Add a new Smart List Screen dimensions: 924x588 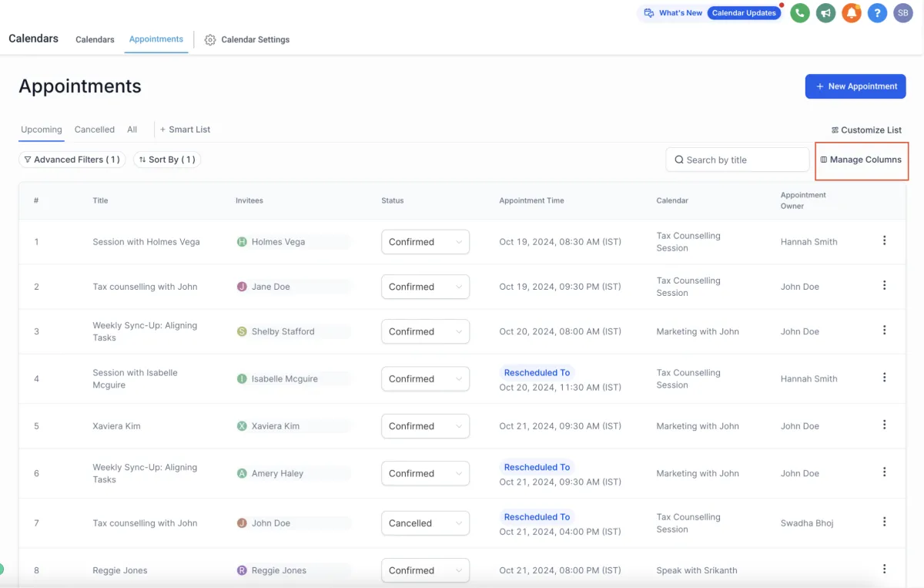[185, 129]
